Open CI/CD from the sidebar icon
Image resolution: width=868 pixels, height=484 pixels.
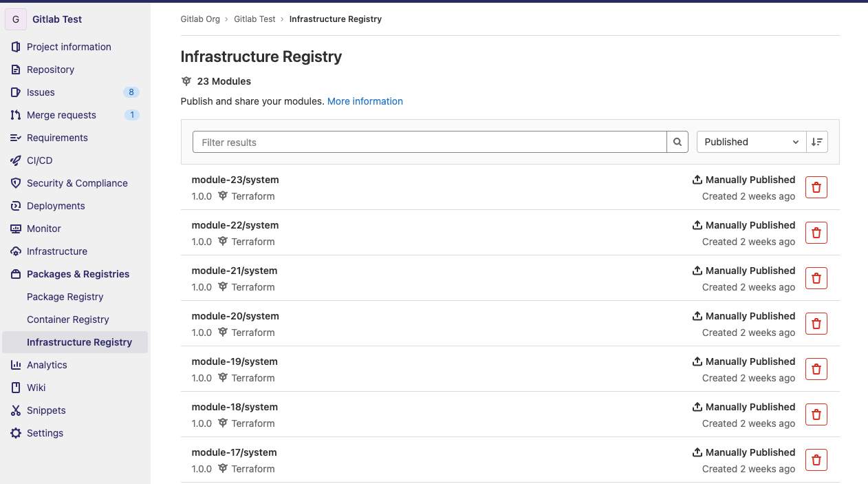pos(15,160)
